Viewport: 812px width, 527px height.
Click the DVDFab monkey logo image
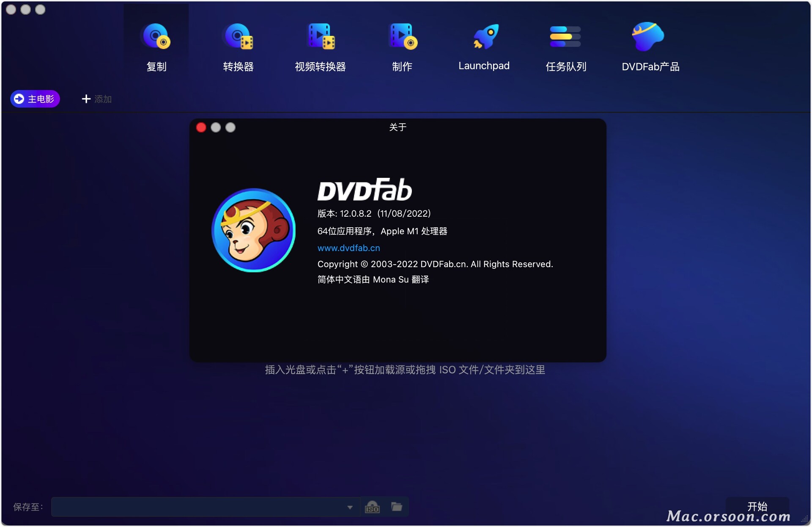click(x=253, y=230)
